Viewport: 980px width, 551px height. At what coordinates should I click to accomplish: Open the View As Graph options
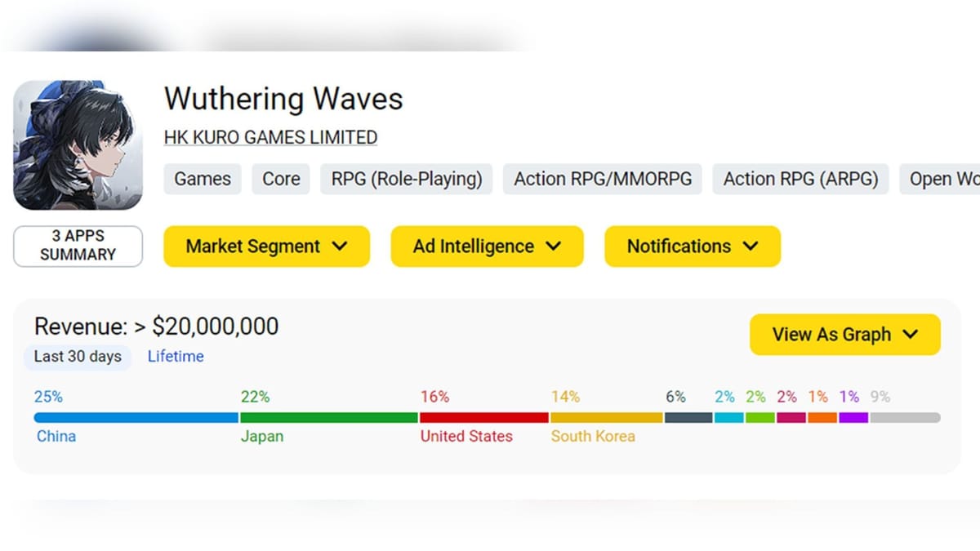pos(844,334)
